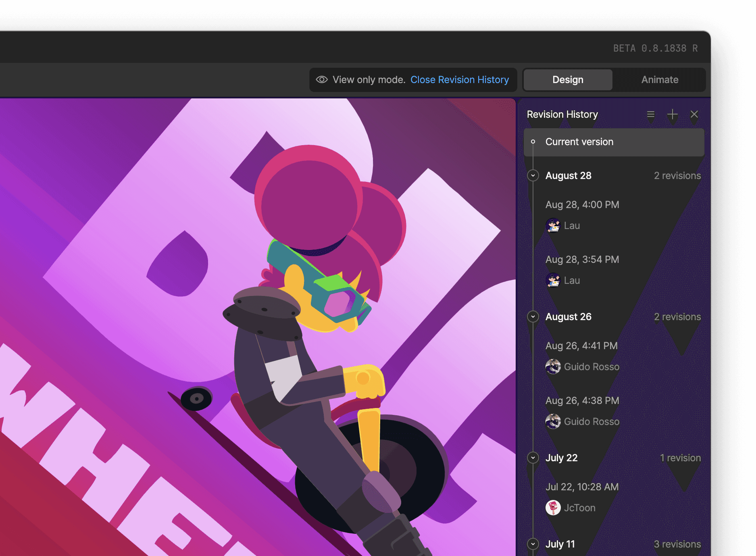Click JcToon's avatar icon

click(x=553, y=508)
